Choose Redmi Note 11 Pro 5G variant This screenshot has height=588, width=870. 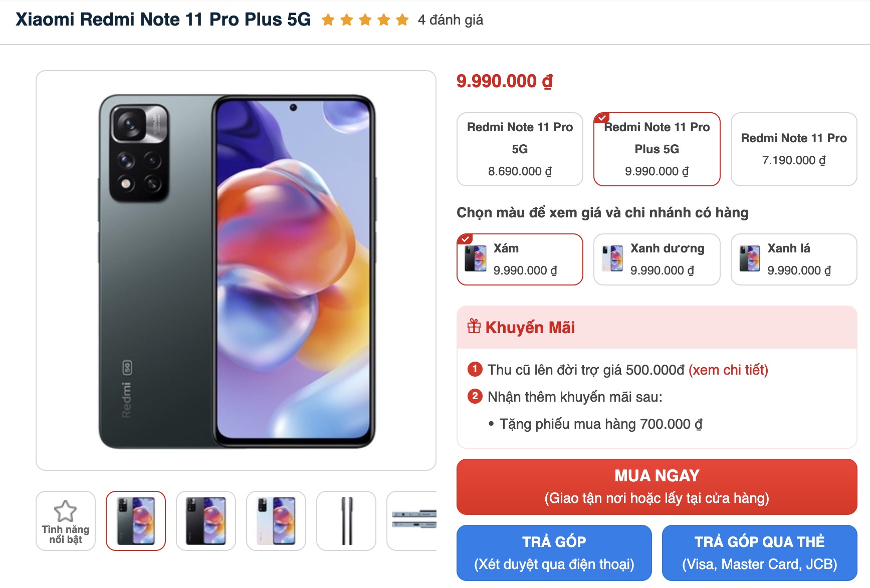point(520,149)
